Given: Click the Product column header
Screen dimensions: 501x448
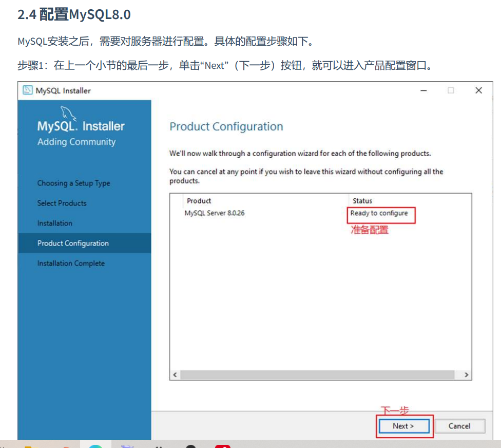Looking at the screenshot, I should pyautogui.click(x=199, y=201).
